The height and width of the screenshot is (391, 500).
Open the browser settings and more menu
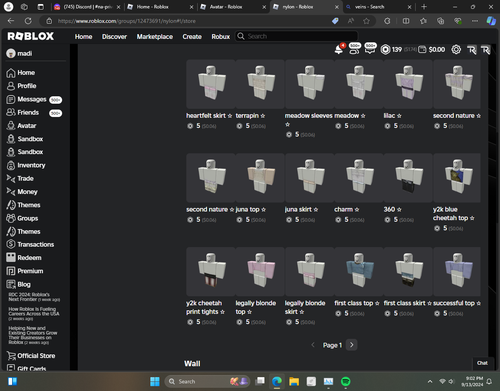pos(475,21)
